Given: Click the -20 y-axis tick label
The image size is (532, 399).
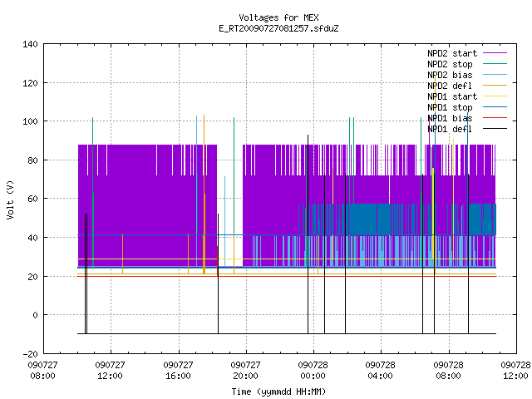Looking at the screenshot, I should pyautogui.click(x=30, y=354).
